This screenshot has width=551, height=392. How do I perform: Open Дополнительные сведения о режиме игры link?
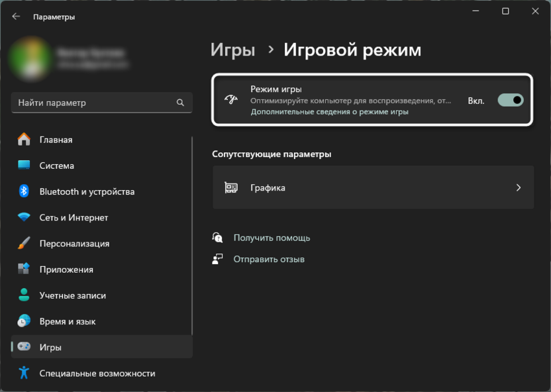click(x=329, y=112)
